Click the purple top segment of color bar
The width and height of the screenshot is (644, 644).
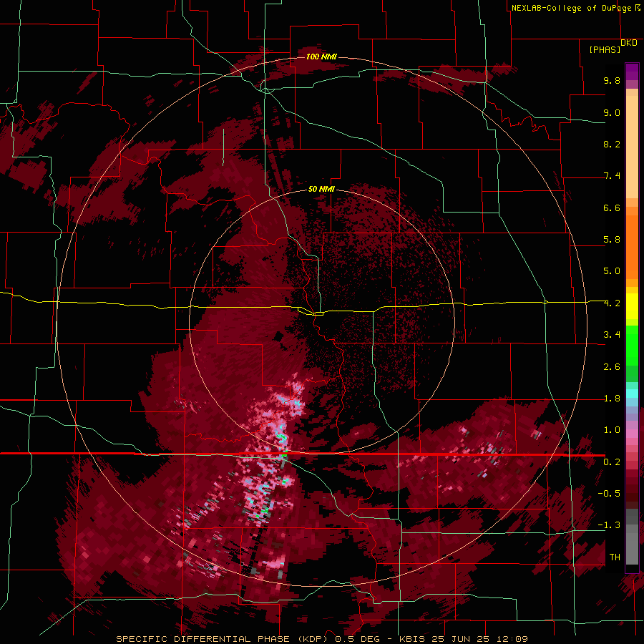(632, 72)
